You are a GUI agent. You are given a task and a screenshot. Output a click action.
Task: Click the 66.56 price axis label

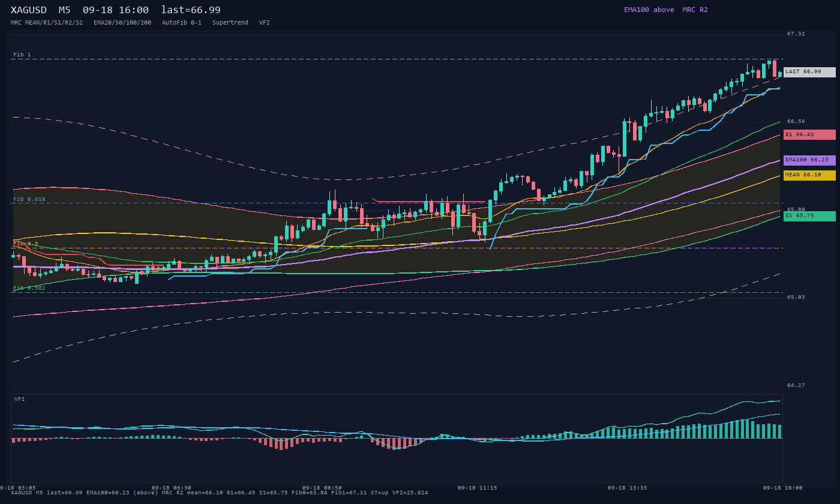796,121
